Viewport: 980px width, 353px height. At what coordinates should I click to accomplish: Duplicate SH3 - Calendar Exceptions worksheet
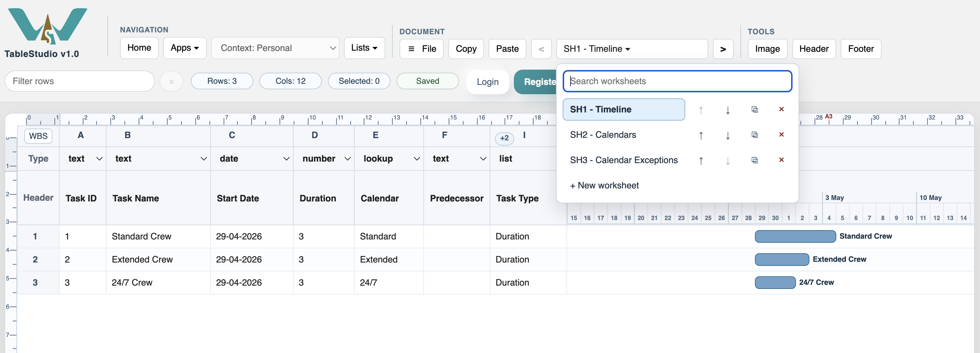point(755,160)
